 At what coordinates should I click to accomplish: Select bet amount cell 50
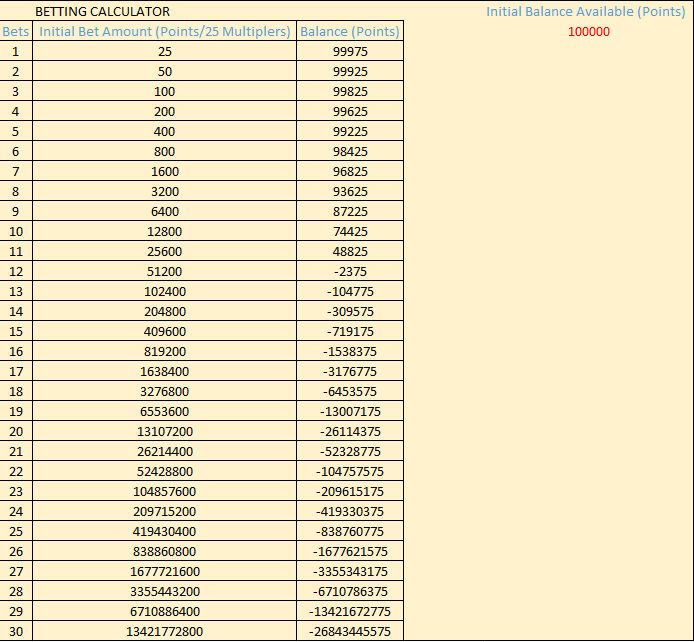(x=165, y=71)
